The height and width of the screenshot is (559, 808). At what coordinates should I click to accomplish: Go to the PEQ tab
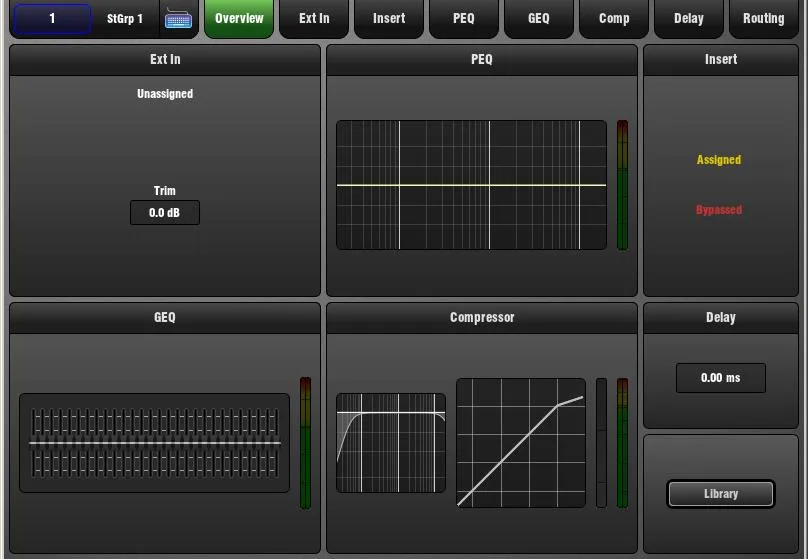click(464, 19)
